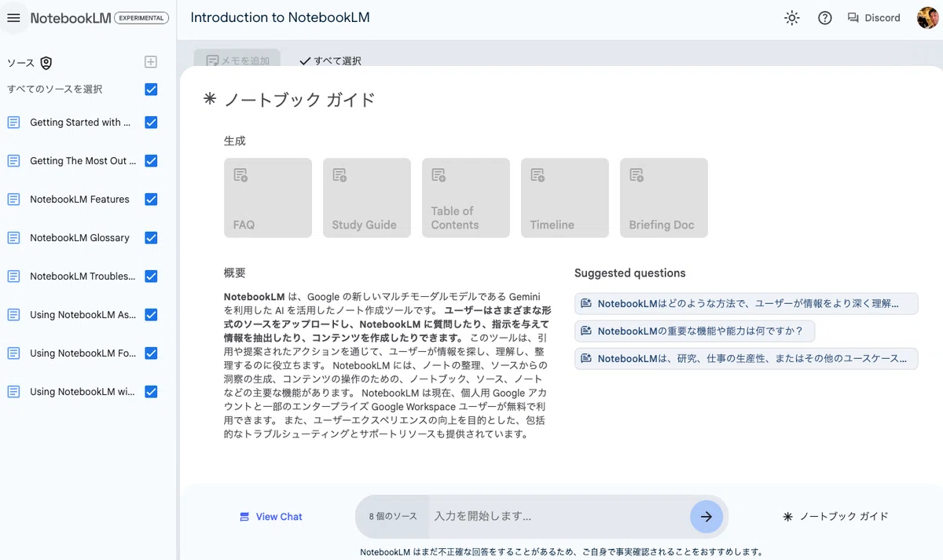This screenshot has width=943, height=560.
Task: Click document icon for Using NotebookLM Fo
Action: [x=13, y=353]
